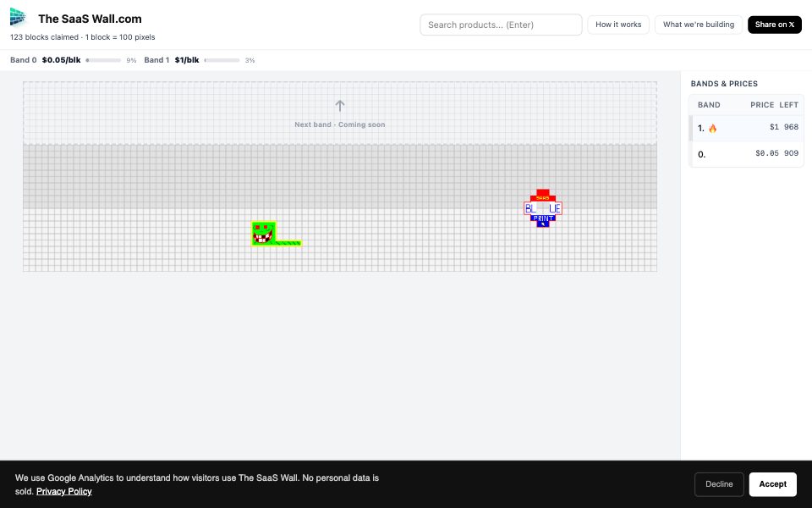The width and height of the screenshot is (812, 508).
Task: Click the BANDS & PRICES heading
Action: pyautogui.click(x=724, y=84)
